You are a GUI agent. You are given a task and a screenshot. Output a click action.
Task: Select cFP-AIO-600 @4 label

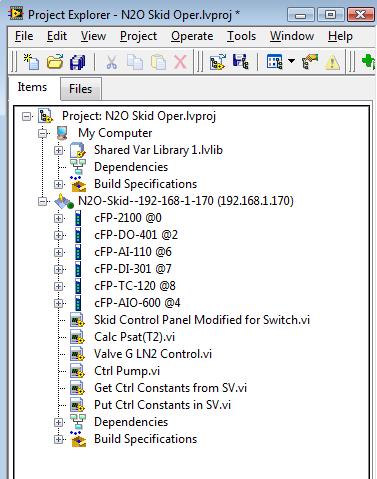point(137,303)
